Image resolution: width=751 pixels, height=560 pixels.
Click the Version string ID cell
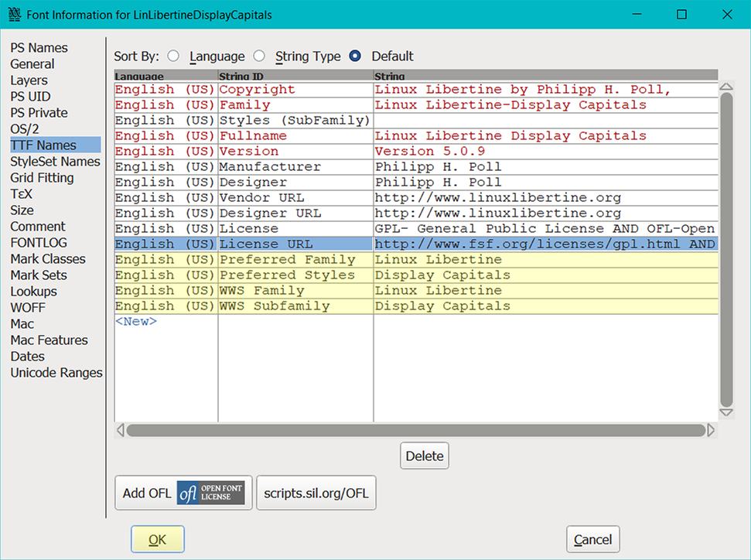point(295,152)
